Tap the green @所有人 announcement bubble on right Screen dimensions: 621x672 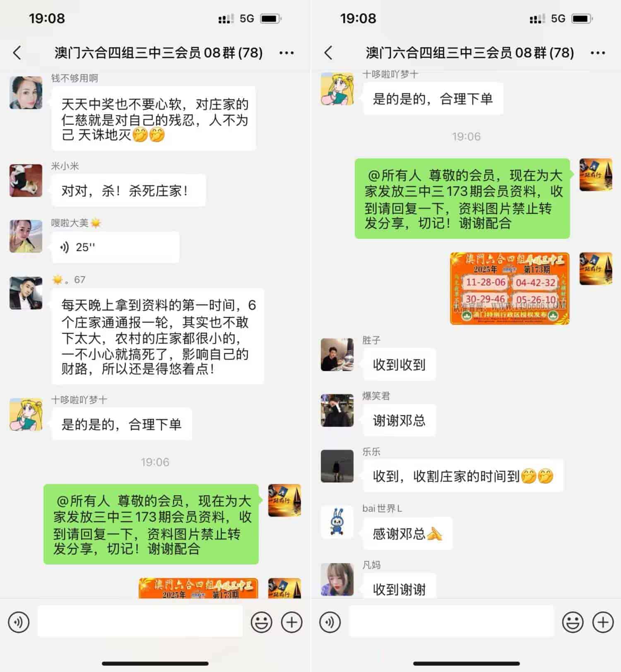[462, 199]
